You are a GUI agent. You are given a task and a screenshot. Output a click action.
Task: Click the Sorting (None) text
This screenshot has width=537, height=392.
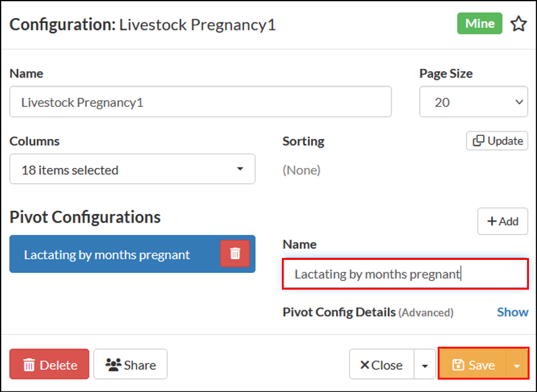click(302, 169)
